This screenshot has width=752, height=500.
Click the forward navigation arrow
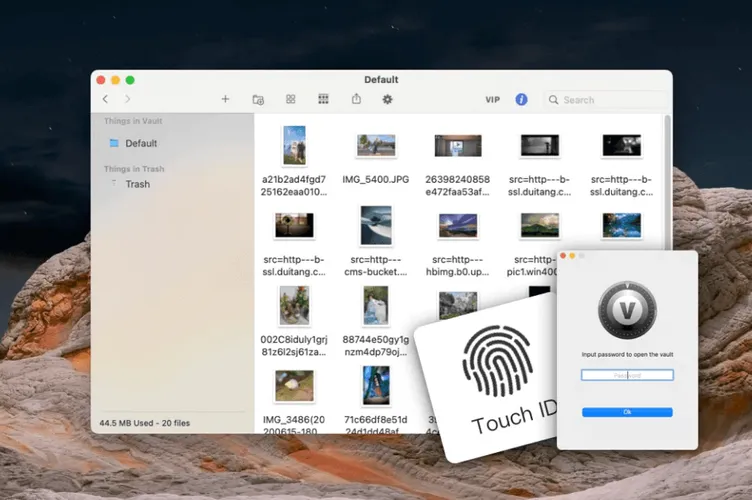(128, 99)
